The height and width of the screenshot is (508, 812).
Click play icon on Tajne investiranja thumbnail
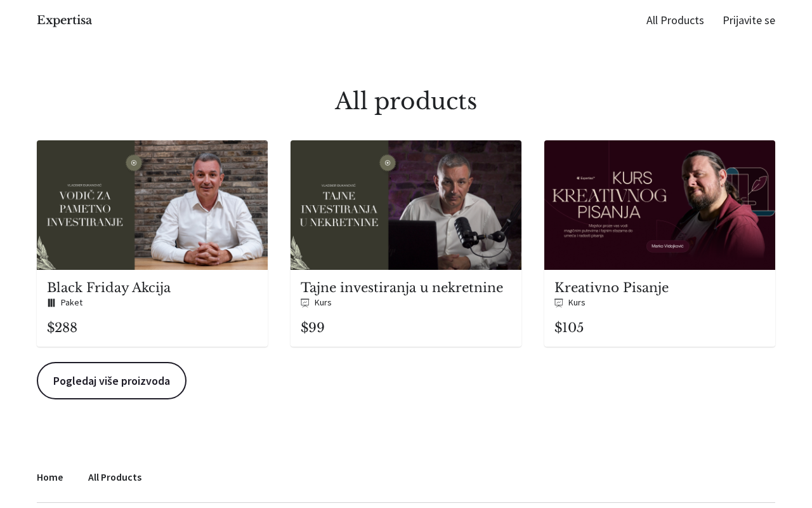[x=388, y=163]
